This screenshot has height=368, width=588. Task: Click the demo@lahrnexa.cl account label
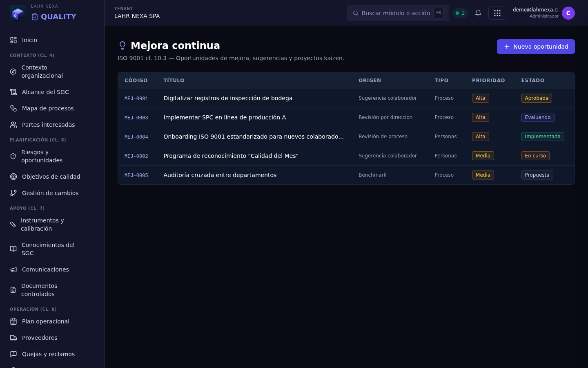[x=536, y=10]
